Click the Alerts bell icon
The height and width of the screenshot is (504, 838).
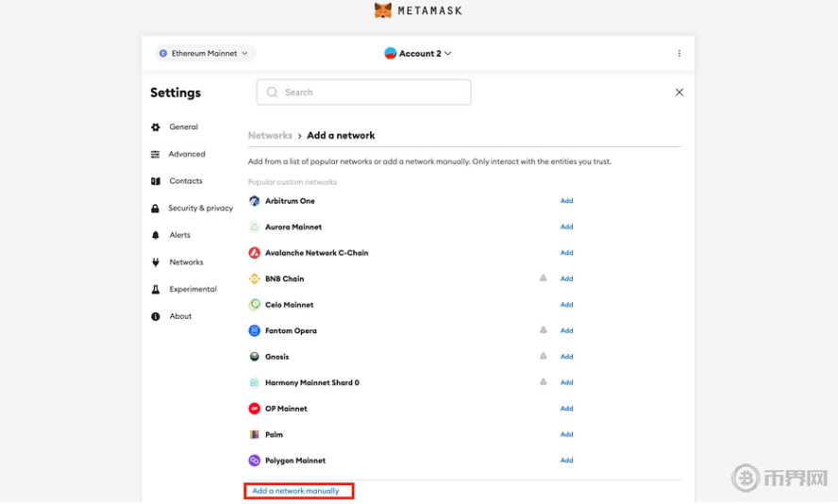(156, 235)
